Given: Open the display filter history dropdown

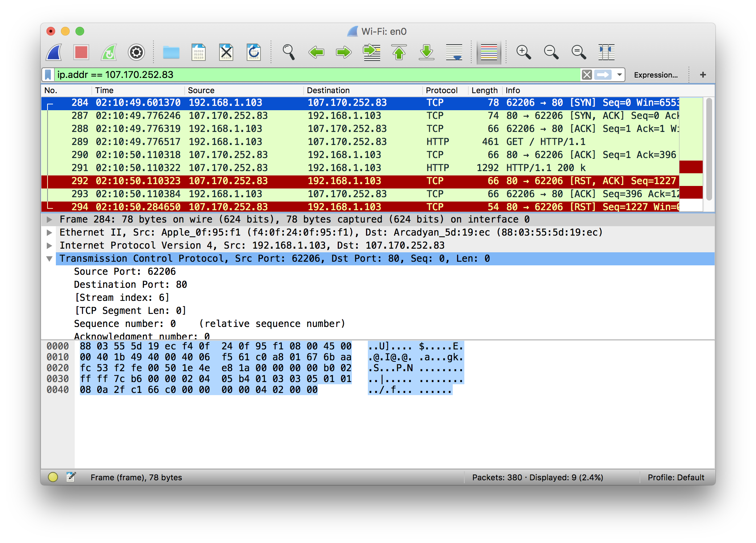Looking at the screenshot, I should pyautogui.click(x=620, y=75).
